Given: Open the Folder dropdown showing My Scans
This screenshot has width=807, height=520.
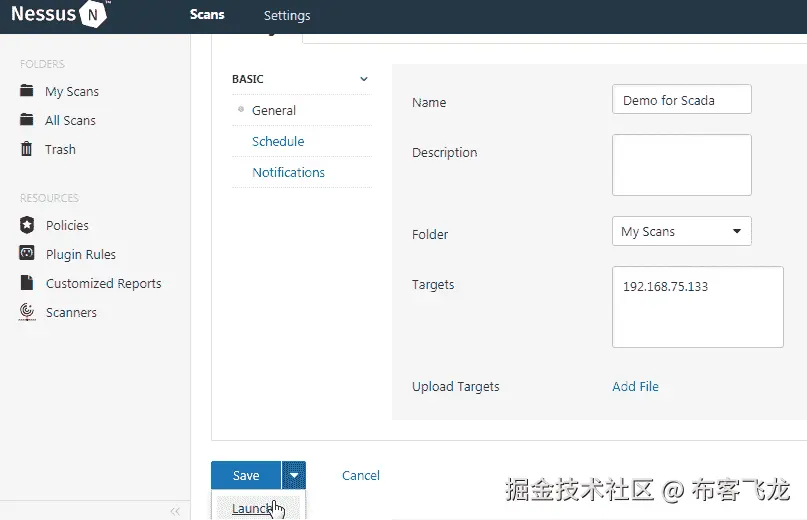Looking at the screenshot, I should pos(681,231).
